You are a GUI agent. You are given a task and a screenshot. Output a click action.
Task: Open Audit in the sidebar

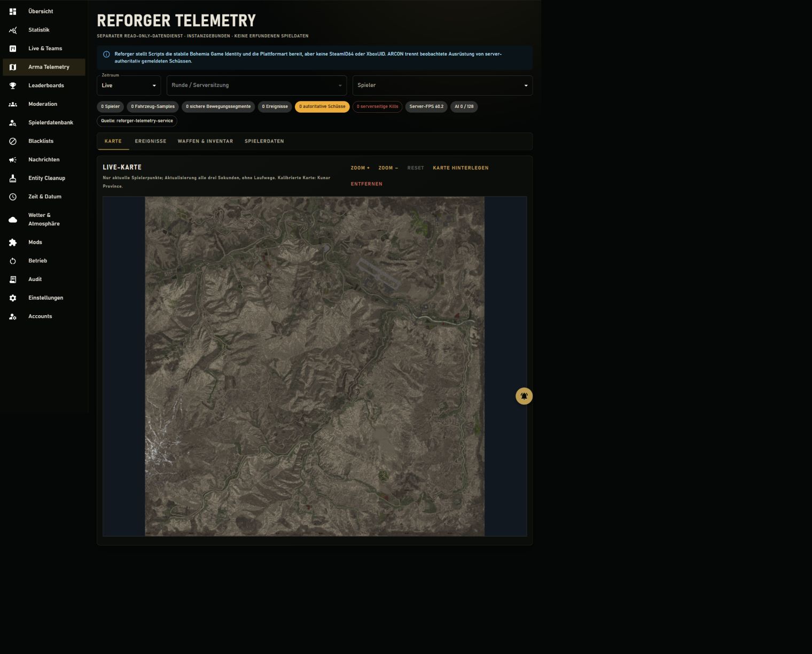click(44, 279)
